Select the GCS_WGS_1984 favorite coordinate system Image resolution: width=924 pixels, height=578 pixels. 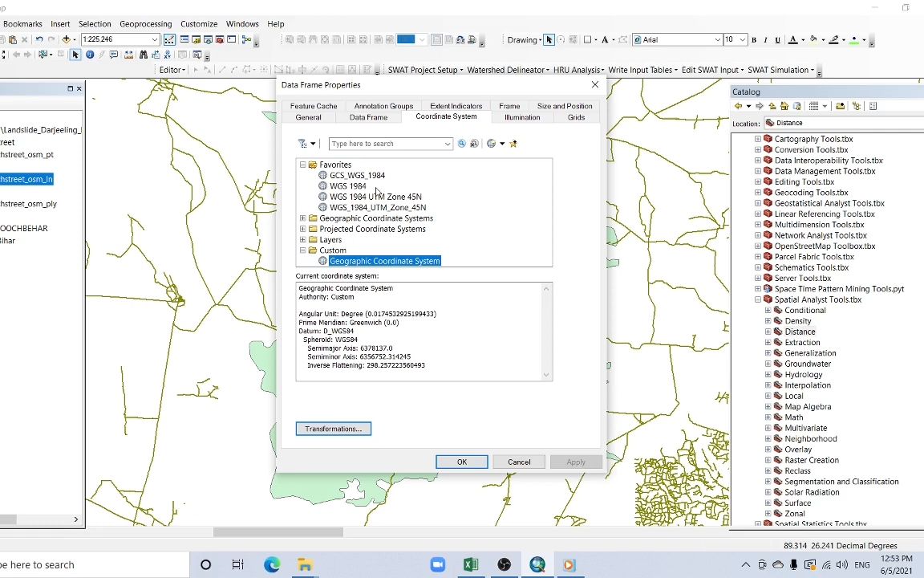[357, 175]
